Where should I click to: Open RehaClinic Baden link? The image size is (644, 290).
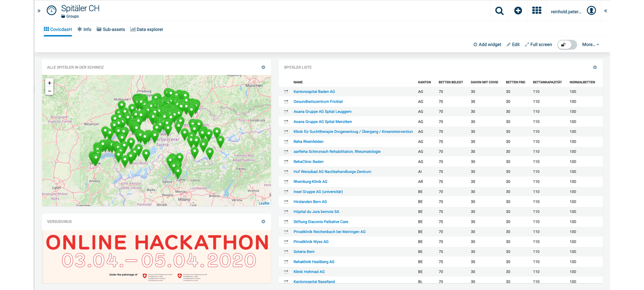(308, 162)
